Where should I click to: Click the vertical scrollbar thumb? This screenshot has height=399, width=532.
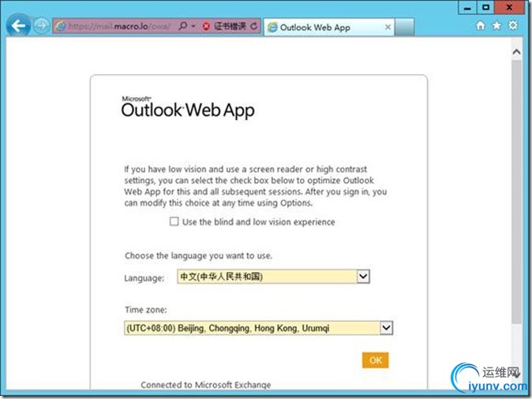pos(516,192)
